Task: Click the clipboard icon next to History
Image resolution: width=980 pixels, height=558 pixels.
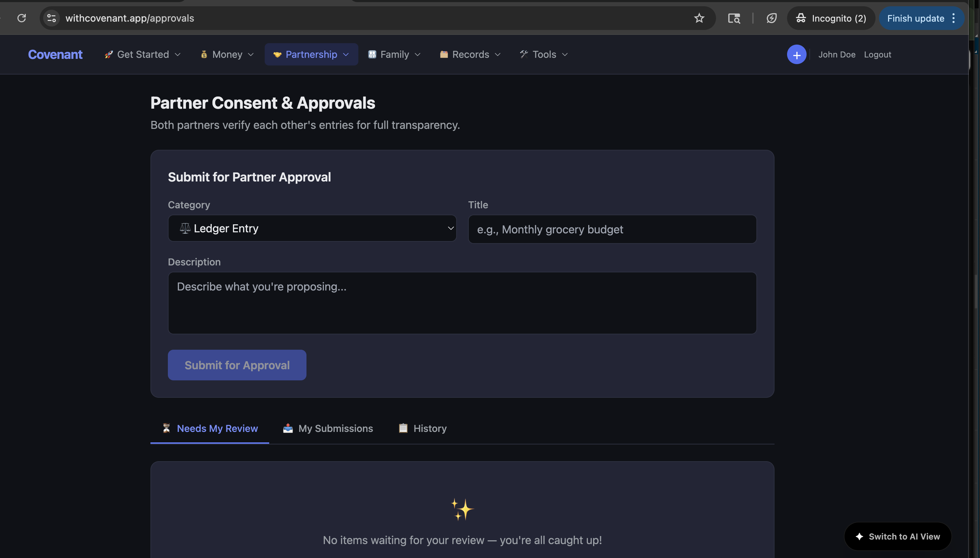Action: point(403,428)
